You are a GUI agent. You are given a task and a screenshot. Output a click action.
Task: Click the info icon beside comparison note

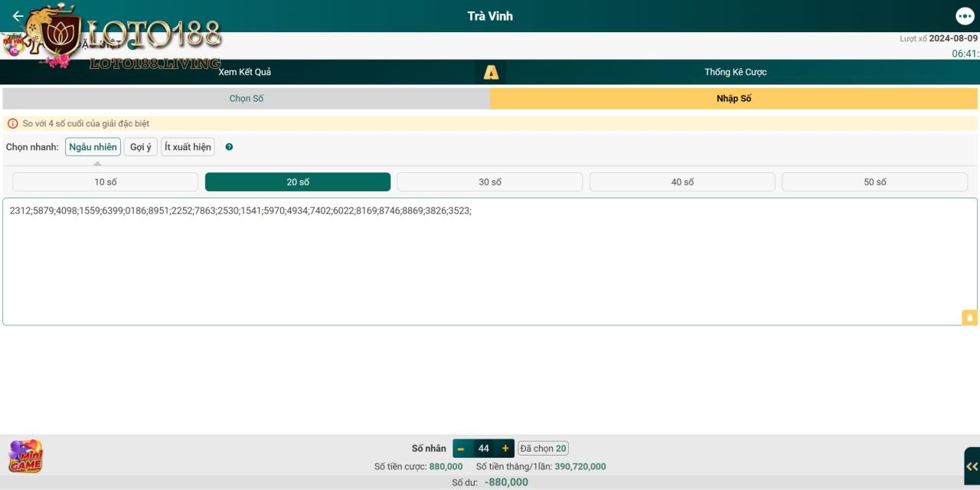[x=13, y=124]
